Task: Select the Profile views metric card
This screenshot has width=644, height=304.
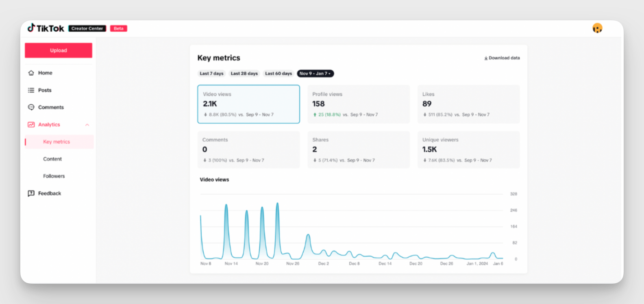Action: point(358,104)
